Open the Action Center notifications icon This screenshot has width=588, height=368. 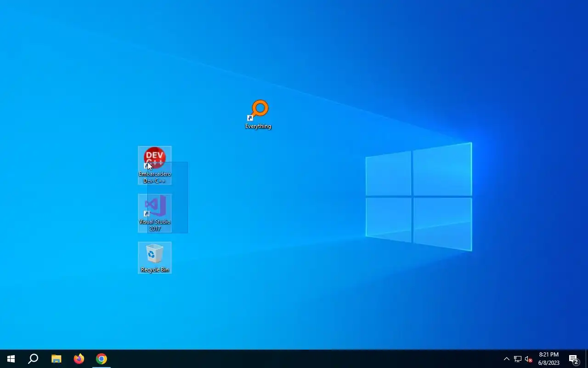coord(573,359)
